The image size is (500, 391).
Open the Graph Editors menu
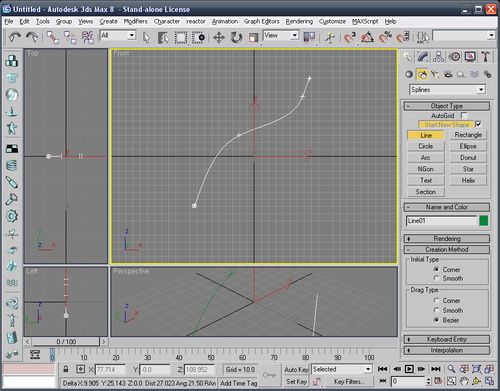262,22
